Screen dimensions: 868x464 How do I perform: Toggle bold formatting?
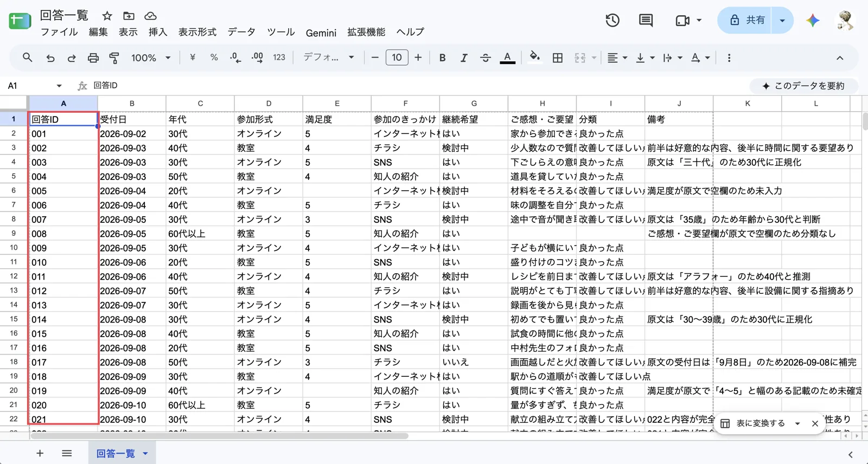tap(443, 57)
